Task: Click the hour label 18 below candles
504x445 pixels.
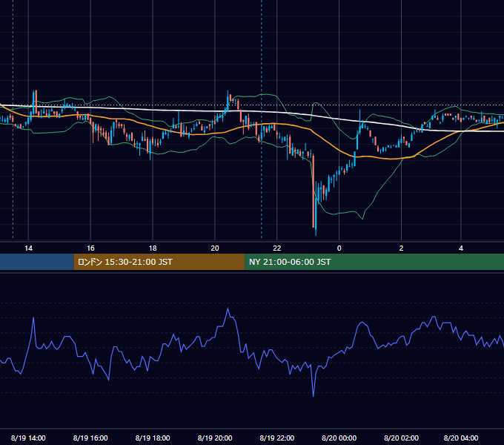Action: click(x=153, y=248)
